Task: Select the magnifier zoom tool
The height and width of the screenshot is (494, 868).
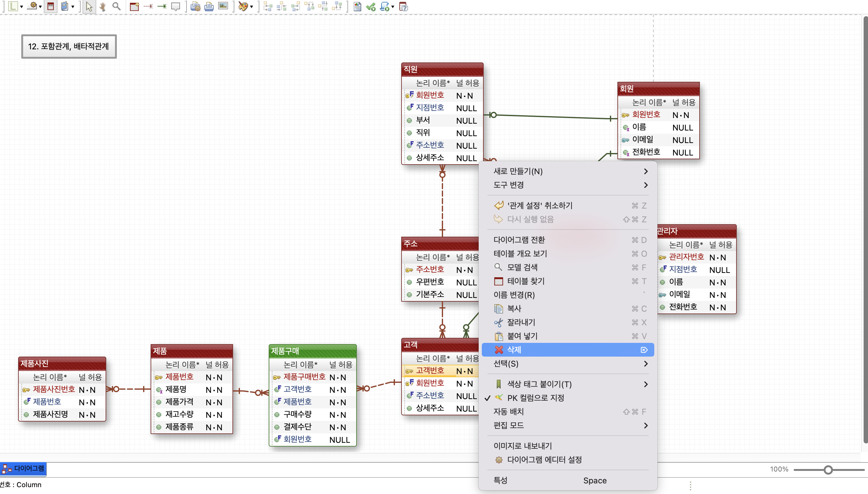Action: (117, 6)
